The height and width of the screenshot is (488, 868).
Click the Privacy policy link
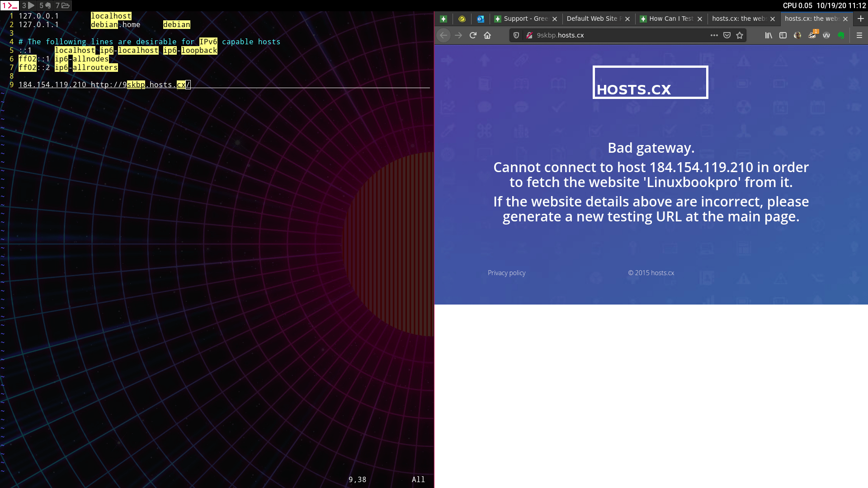(506, 273)
